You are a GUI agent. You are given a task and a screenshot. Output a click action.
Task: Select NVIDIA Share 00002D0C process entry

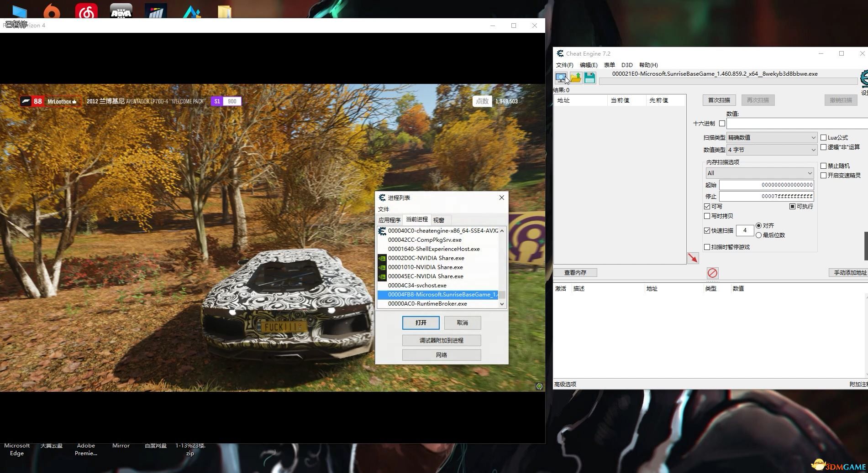[x=438, y=258]
